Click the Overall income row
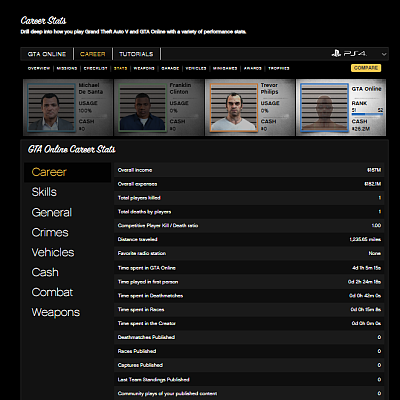This screenshot has width=400, height=400. 249,170
